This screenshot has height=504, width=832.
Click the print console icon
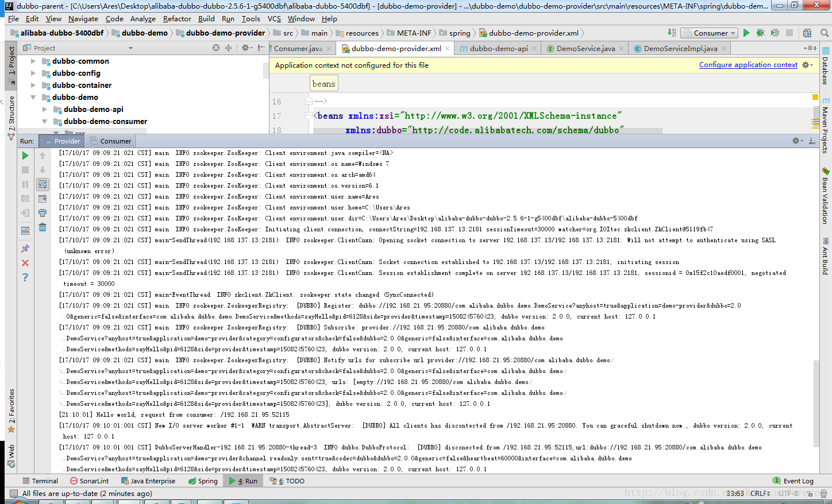43,213
